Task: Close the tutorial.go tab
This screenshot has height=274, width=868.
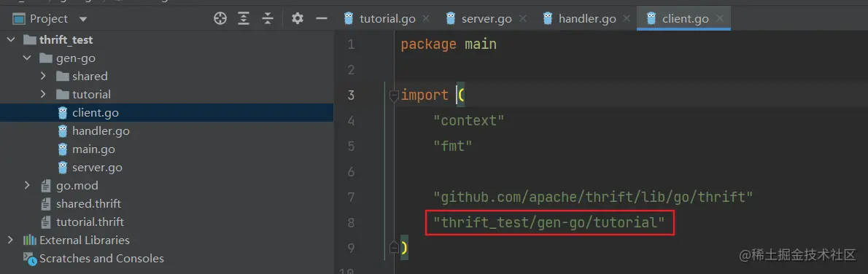Action: [x=426, y=19]
